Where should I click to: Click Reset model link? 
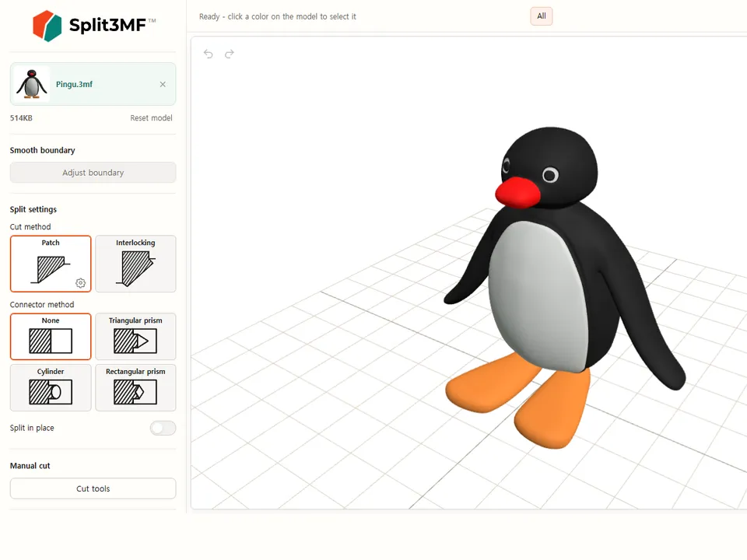151,117
